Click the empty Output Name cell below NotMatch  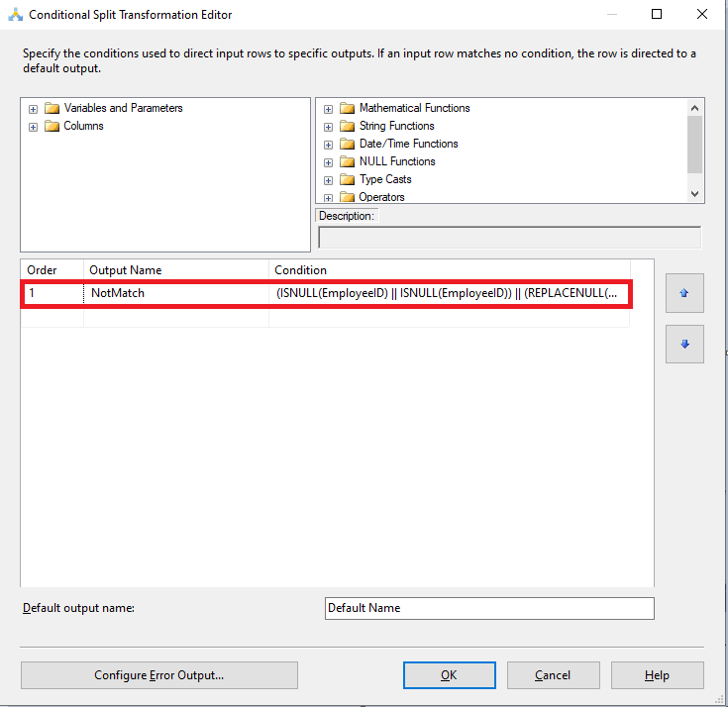point(176,318)
